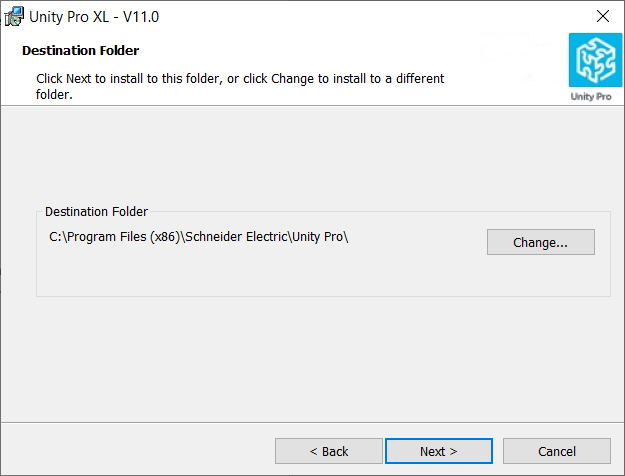The width and height of the screenshot is (625, 476).
Task: Click the "Unity Pro XL - V11.0" window title
Action: tap(94, 17)
